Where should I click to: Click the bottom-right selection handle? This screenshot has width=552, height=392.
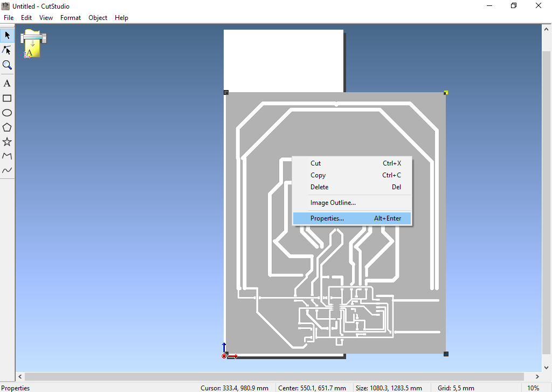click(x=446, y=354)
